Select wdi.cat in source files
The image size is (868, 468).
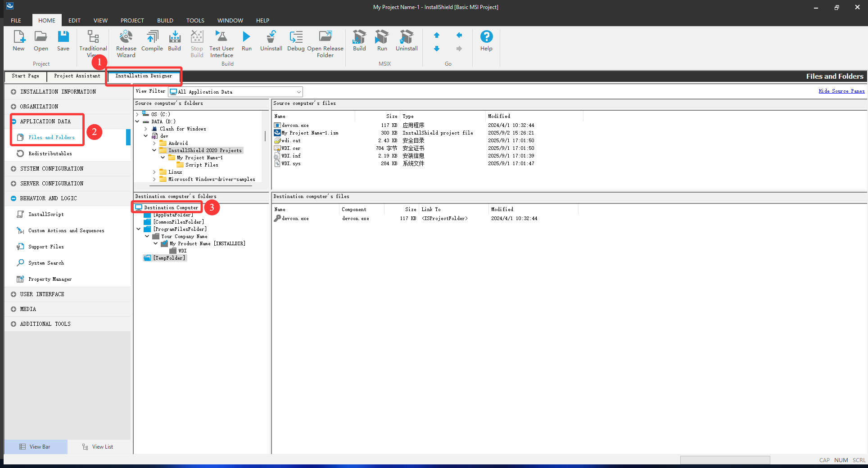(x=291, y=140)
